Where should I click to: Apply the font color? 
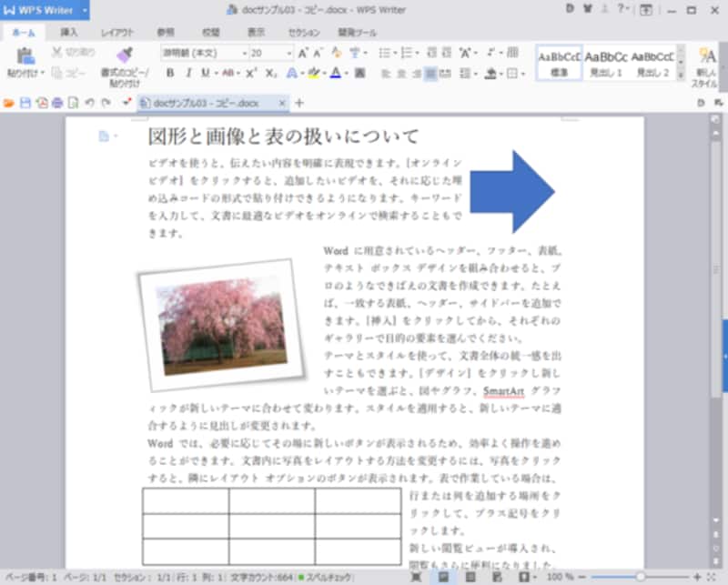335,71
